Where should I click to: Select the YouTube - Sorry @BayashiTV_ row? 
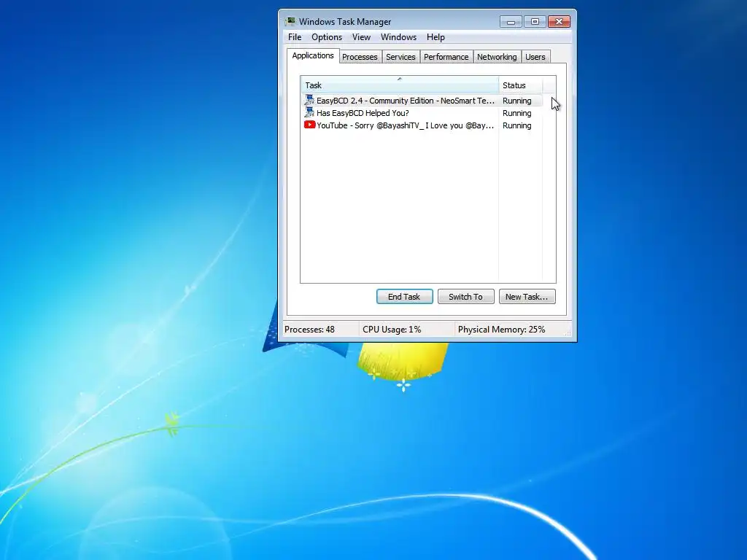[422, 125]
